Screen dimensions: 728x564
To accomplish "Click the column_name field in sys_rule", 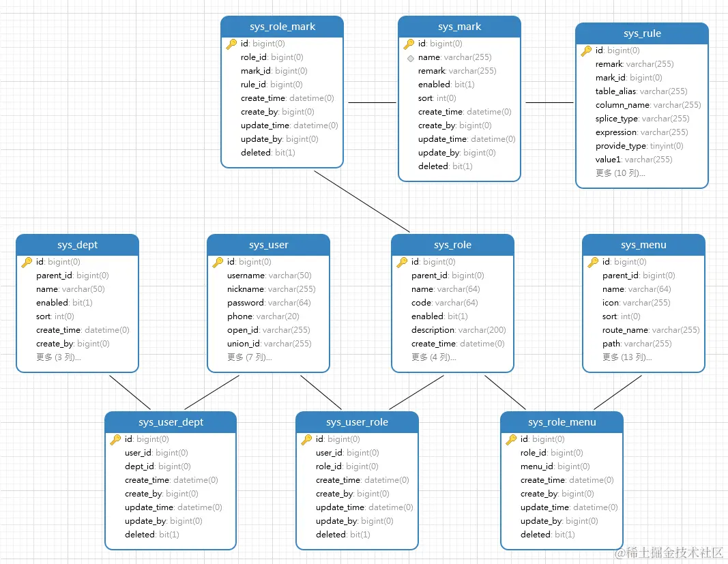I will tap(648, 105).
